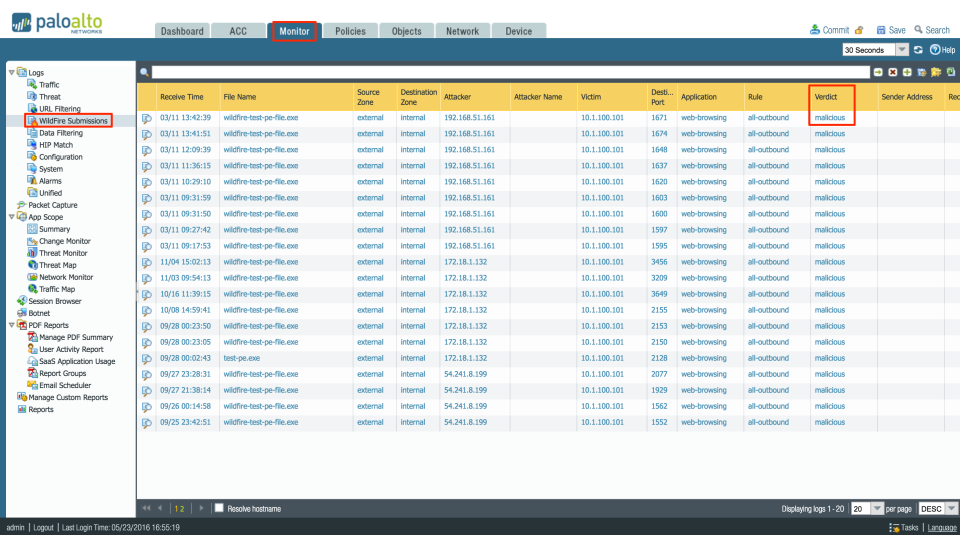Click the commit lock icon
This screenshot has width=960, height=535.
(x=859, y=30)
